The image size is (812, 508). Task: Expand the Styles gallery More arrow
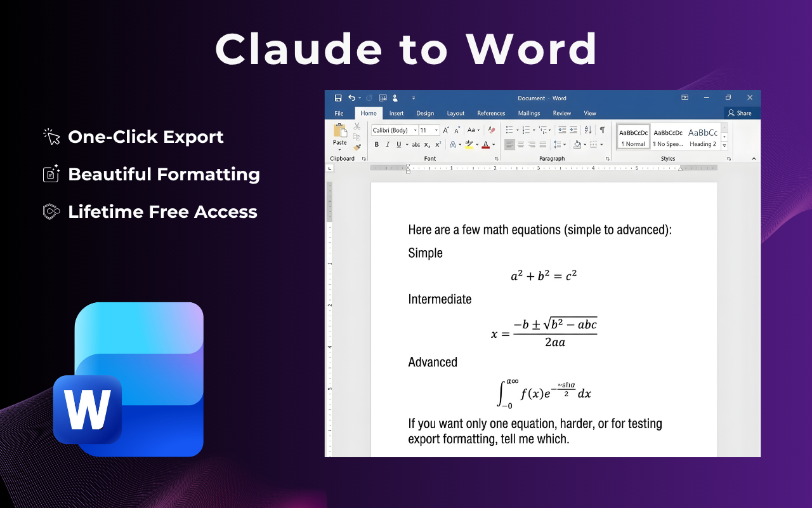click(724, 146)
